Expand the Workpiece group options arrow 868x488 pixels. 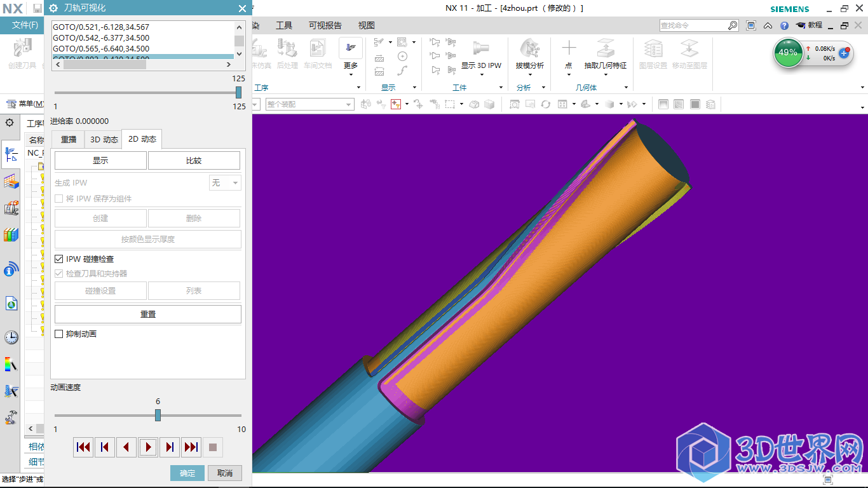click(x=501, y=88)
